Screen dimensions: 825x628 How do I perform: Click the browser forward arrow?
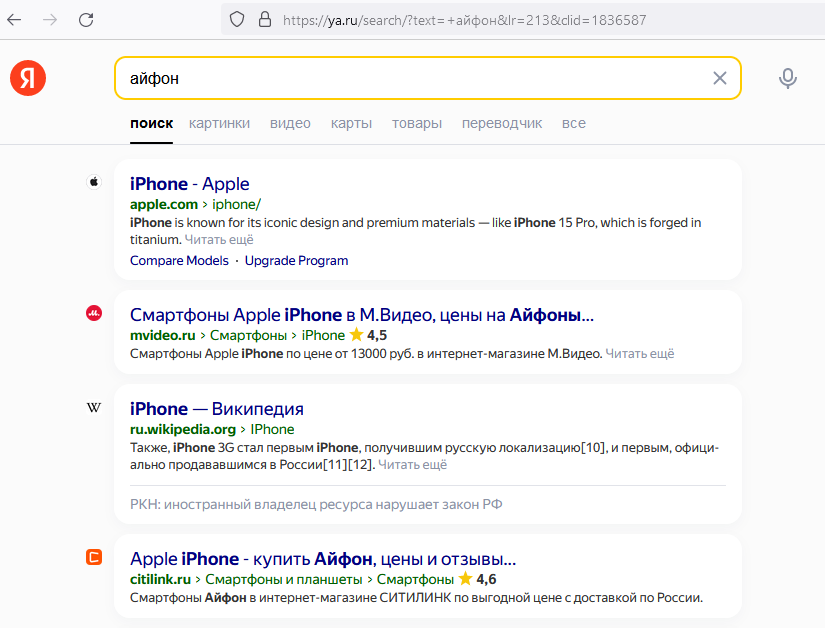(x=50, y=20)
